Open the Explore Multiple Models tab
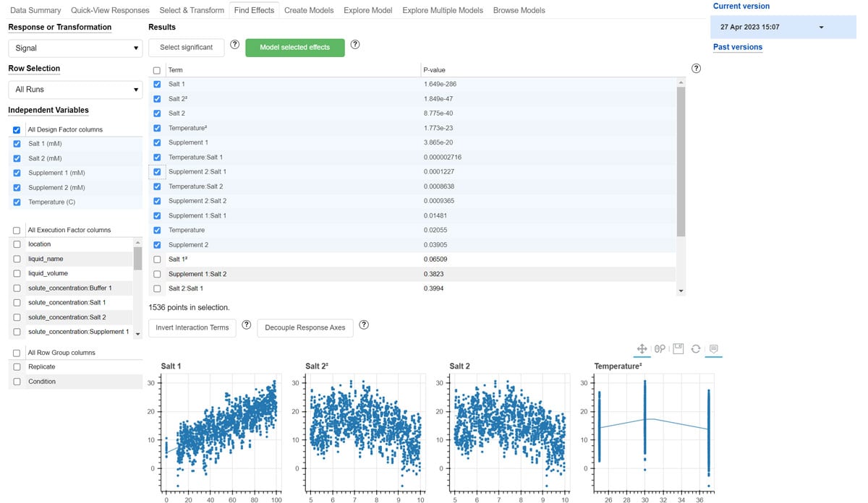This screenshot has height=503, width=868. point(443,10)
